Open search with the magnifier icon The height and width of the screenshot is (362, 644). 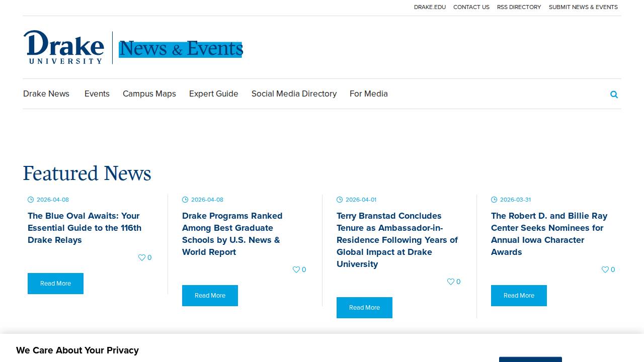[614, 95]
